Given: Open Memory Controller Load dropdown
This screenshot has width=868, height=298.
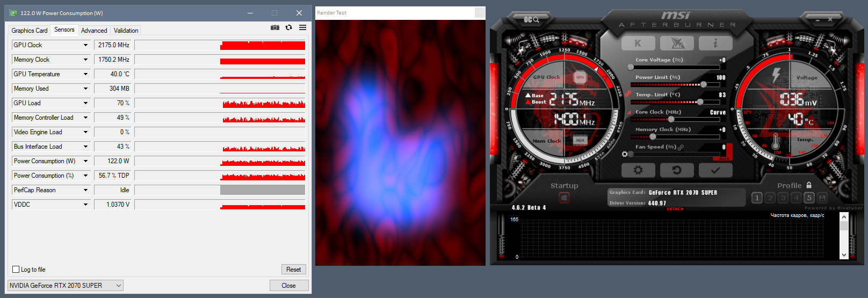Looking at the screenshot, I should [85, 118].
